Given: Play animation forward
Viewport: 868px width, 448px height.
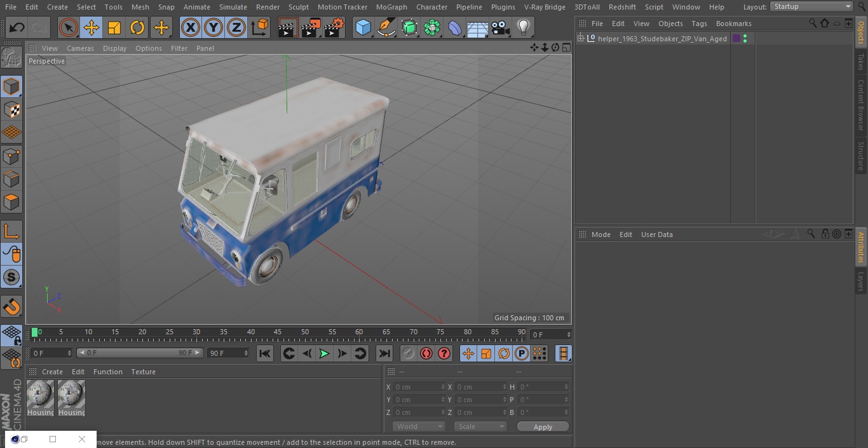Looking at the screenshot, I should coord(324,353).
